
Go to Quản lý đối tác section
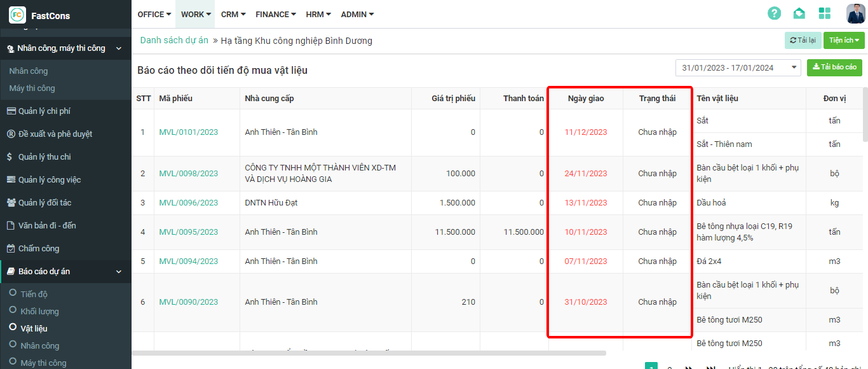[44, 203]
